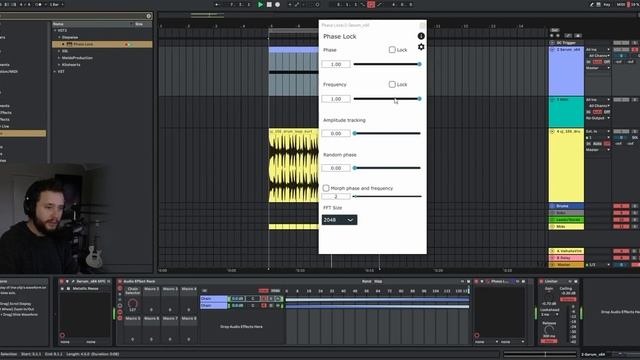The height and width of the screenshot is (360, 640).
Task: Select the blue Serum clip in arrangement
Action: 293,50
